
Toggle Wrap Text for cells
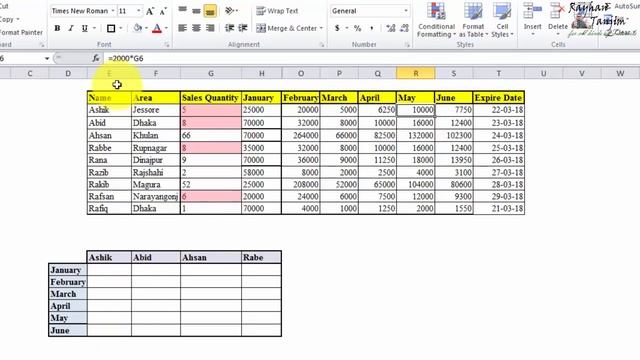(x=277, y=11)
